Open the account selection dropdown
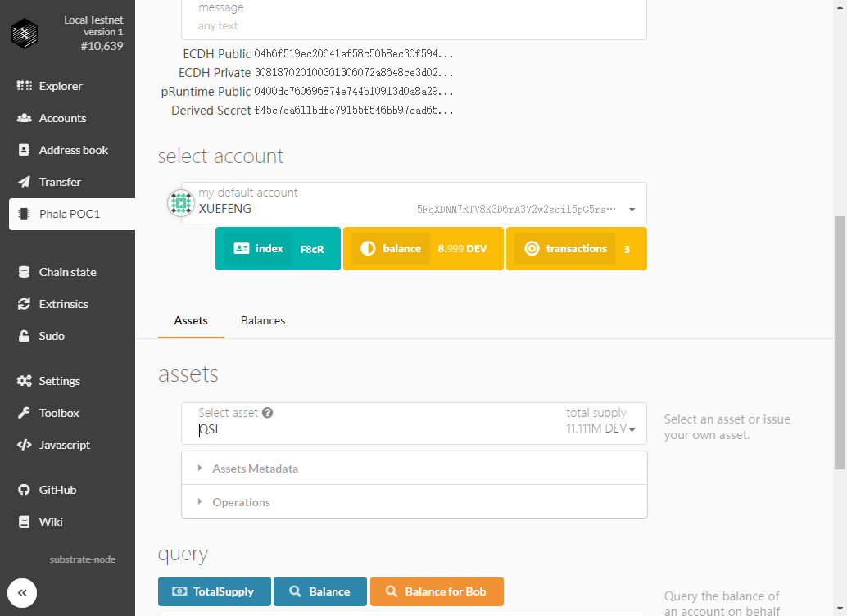 632,210
